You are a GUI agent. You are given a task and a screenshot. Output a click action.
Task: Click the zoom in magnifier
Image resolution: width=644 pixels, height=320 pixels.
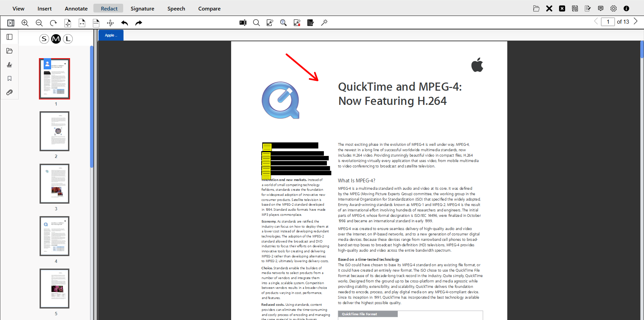25,23
